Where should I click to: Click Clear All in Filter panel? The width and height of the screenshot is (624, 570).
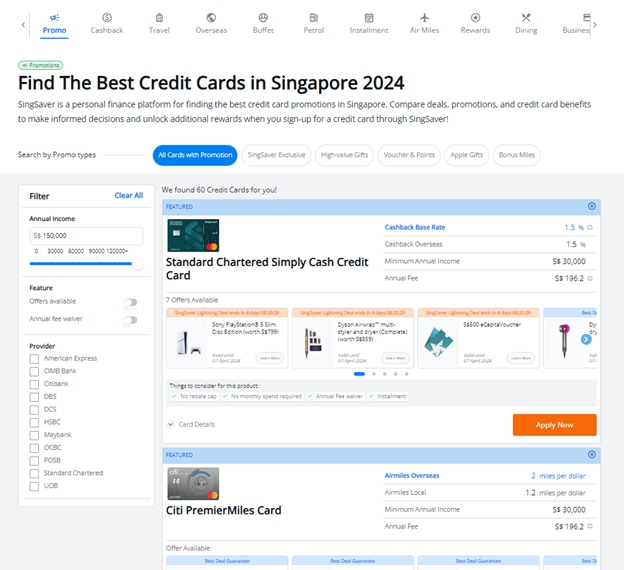tap(128, 196)
